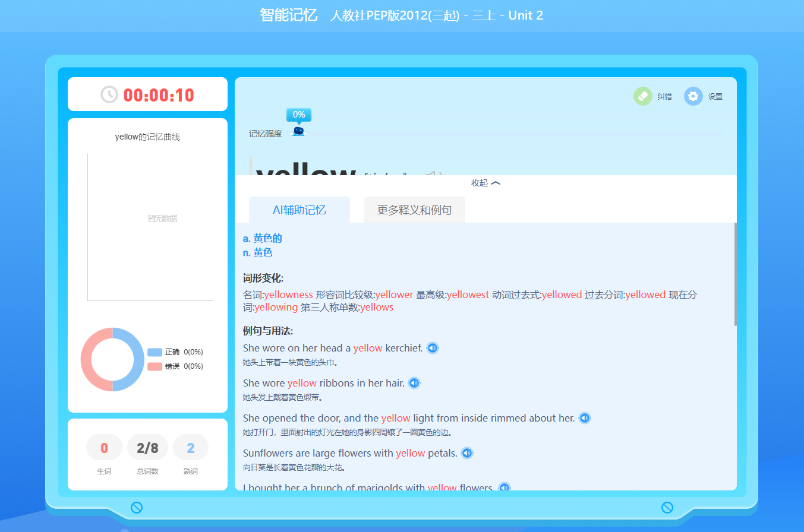Click the definition a. 黄色的

pyautogui.click(x=263, y=238)
